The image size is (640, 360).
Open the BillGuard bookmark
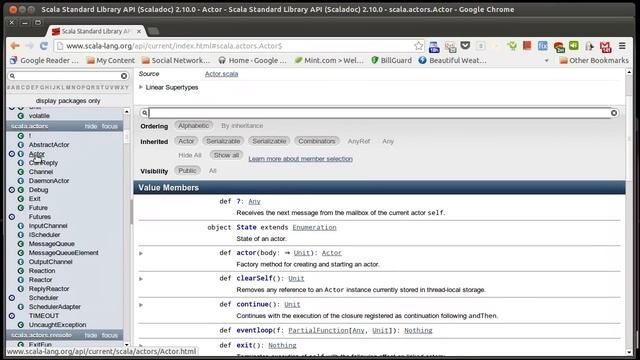(x=391, y=60)
